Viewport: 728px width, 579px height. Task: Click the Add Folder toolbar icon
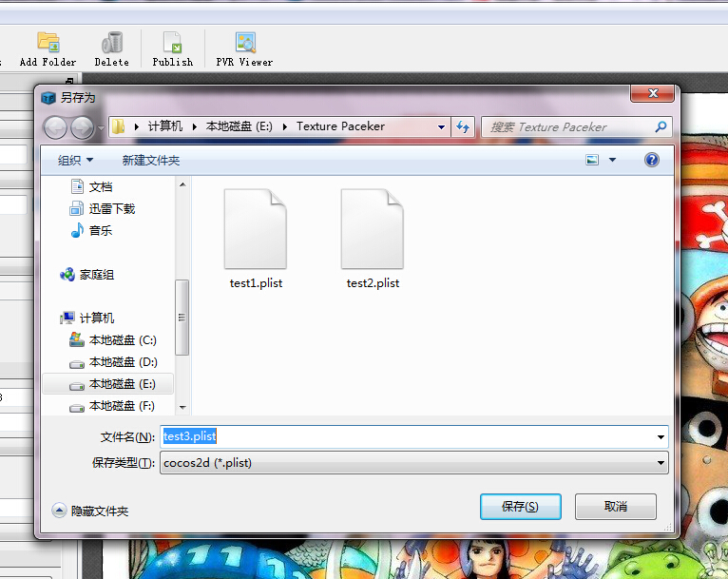tap(48, 42)
